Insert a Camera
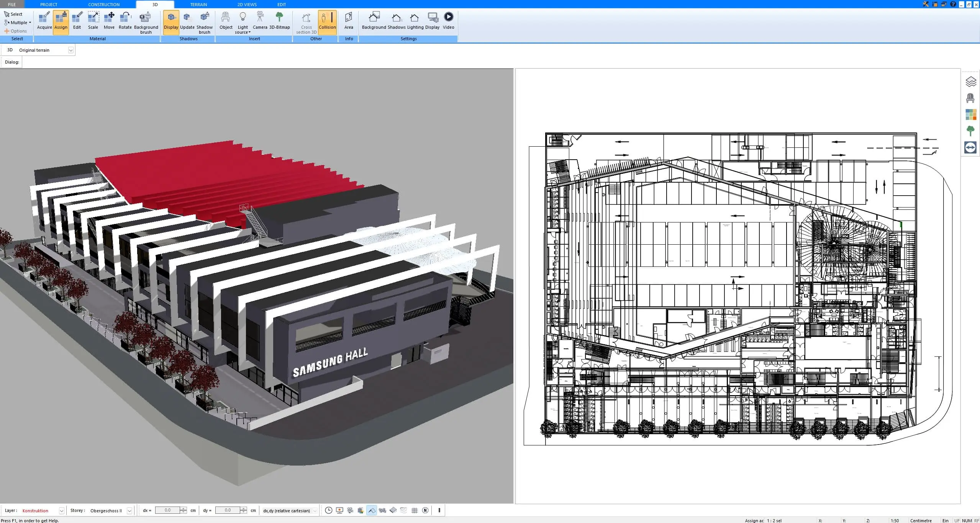The image size is (980, 523). tap(260, 21)
